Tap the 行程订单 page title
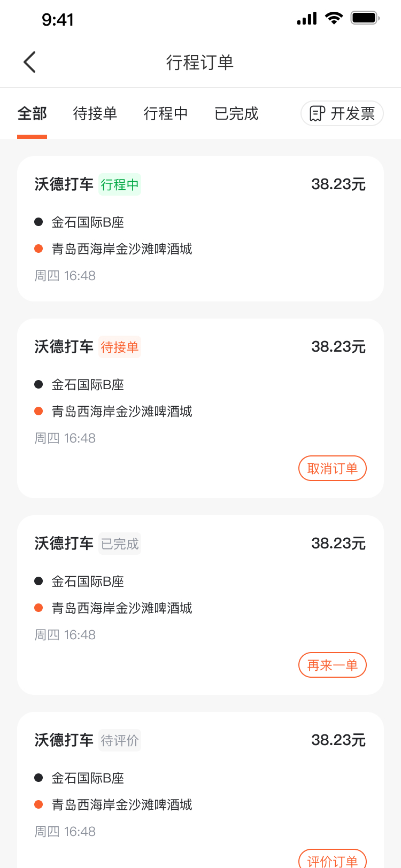Viewport: 401px width, 868px height. (200, 62)
